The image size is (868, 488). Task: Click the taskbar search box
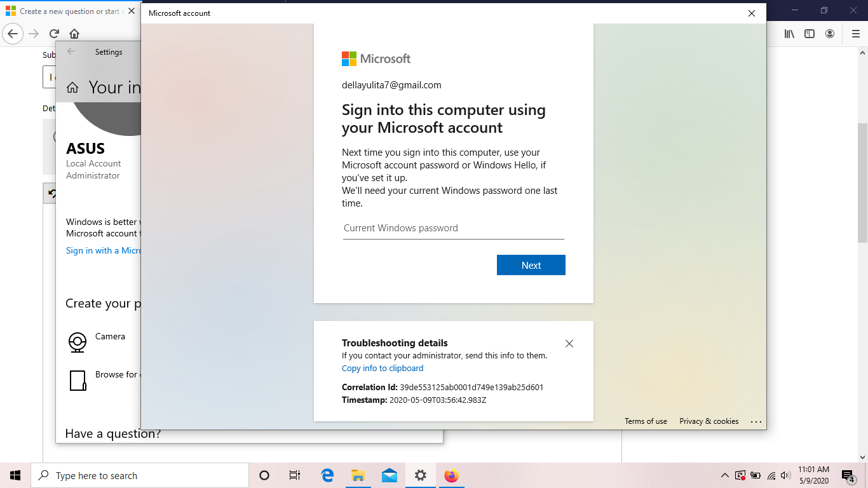coord(140,475)
